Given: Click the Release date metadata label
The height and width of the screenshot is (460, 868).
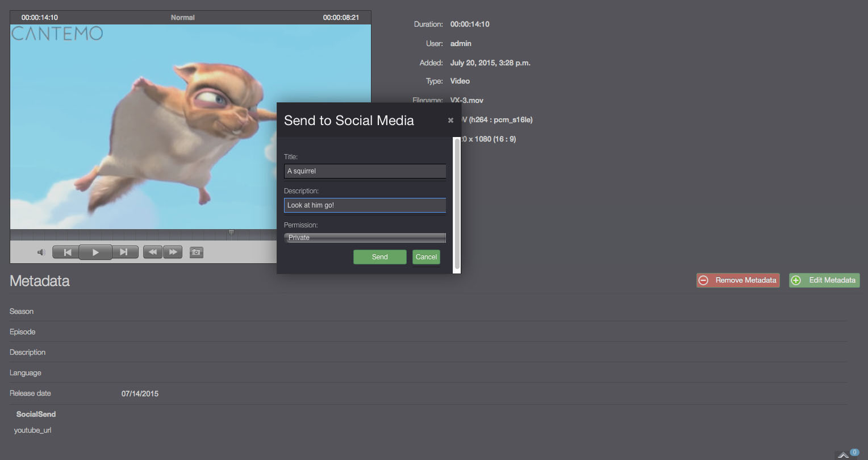Looking at the screenshot, I should [30, 393].
